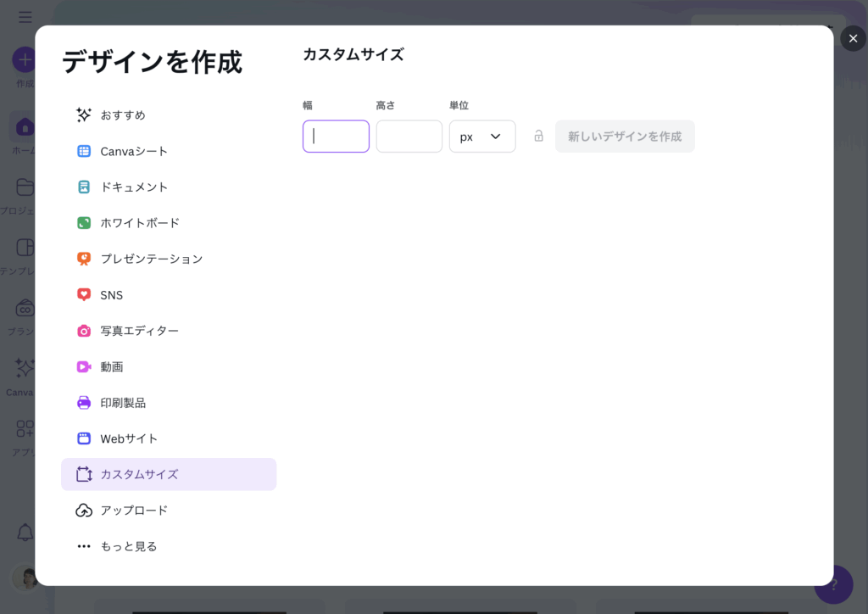Click the 印刷製品 printer icon
The image size is (868, 614).
84,403
